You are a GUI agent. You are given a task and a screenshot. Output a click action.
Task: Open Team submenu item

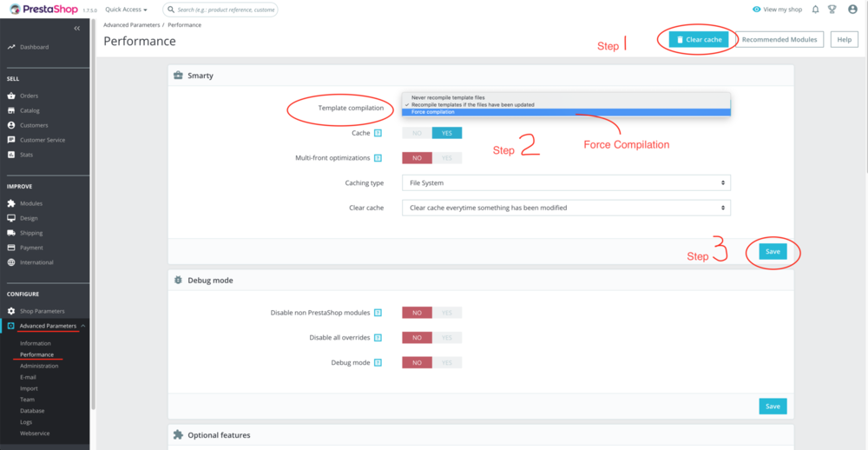pos(27,400)
